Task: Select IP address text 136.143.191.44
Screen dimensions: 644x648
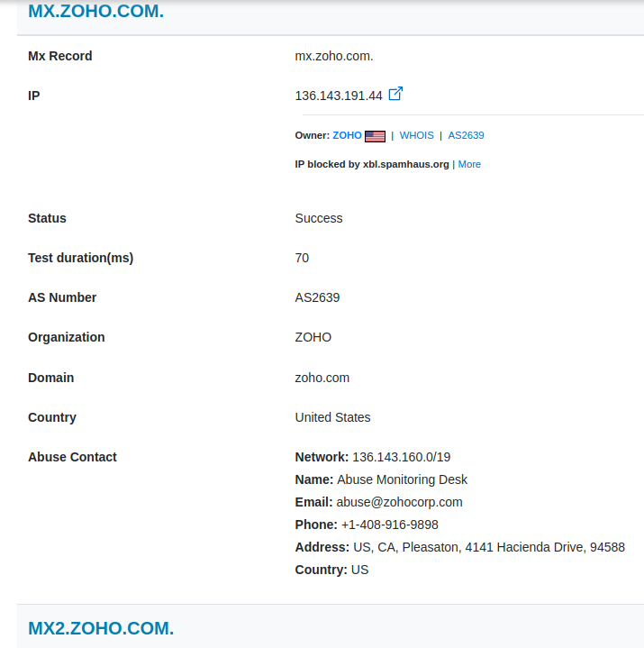Action: [339, 96]
